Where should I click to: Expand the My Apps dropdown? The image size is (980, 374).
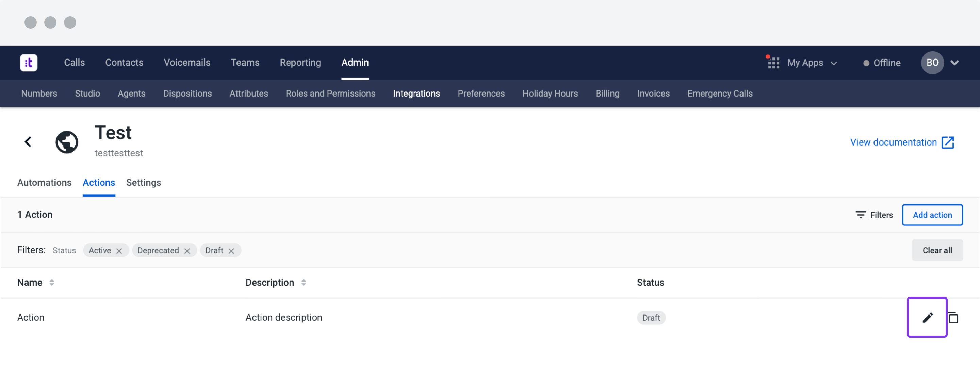pyautogui.click(x=834, y=64)
